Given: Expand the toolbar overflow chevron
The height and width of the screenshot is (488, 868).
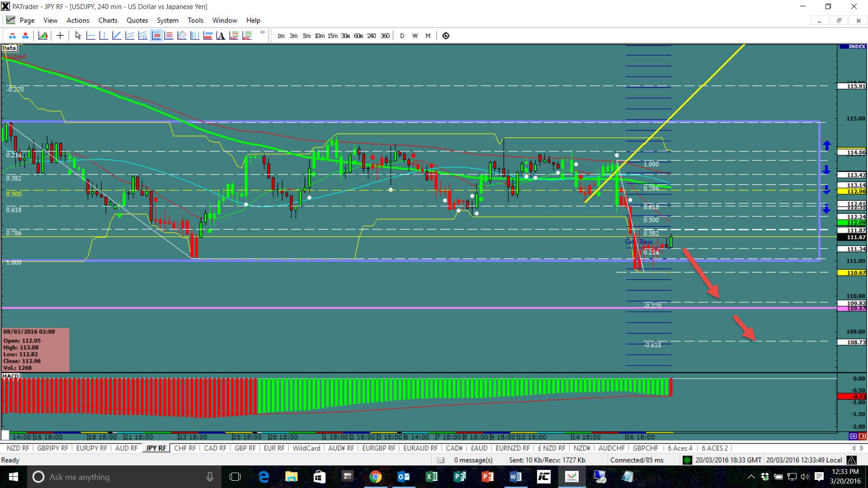Looking at the screenshot, I should coord(263,33).
